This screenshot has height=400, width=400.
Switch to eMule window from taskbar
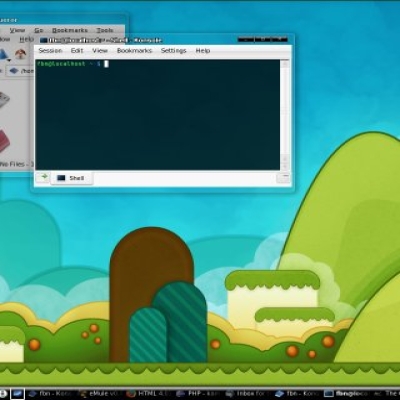(99, 394)
